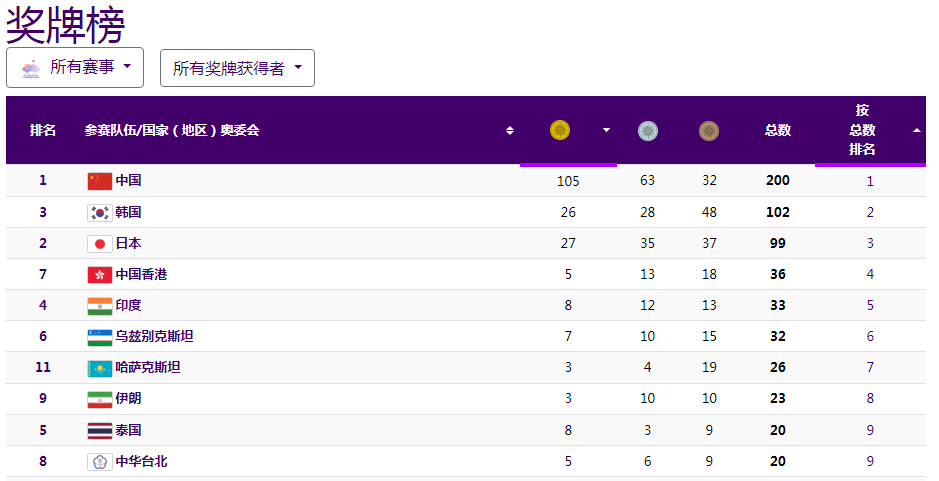Toggle the gold medal sort arrow
This screenshot has width=939, height=481.
pyautogui.click(x=606, y=130)
